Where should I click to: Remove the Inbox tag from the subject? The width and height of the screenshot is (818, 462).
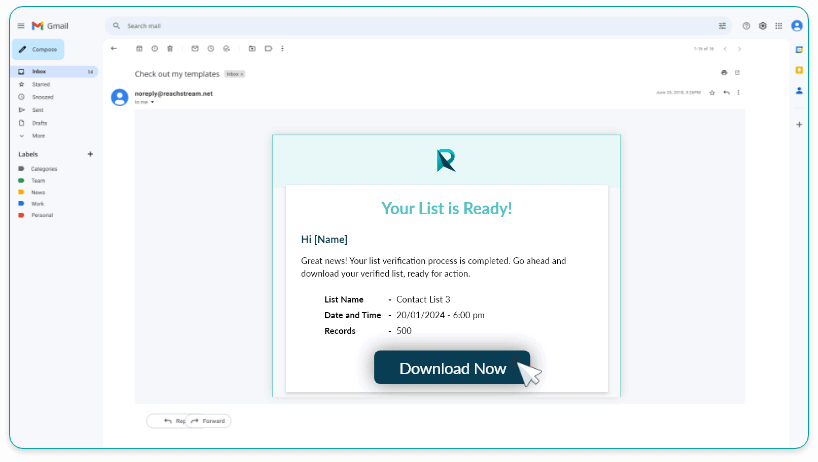click(x=242, y=75)
